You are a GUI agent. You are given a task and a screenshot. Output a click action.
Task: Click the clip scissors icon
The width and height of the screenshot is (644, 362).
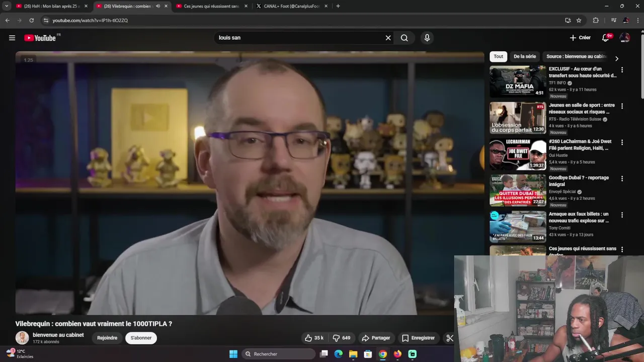pos(450,338)
